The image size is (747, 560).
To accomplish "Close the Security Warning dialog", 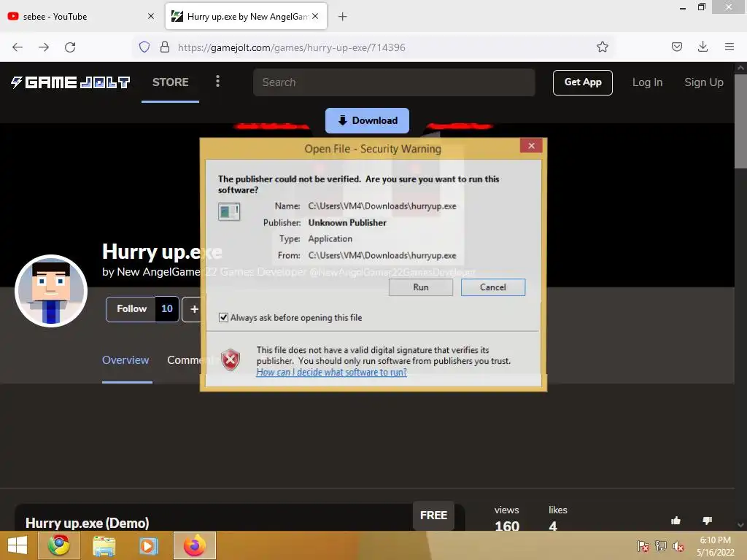I will pos(531,146).
